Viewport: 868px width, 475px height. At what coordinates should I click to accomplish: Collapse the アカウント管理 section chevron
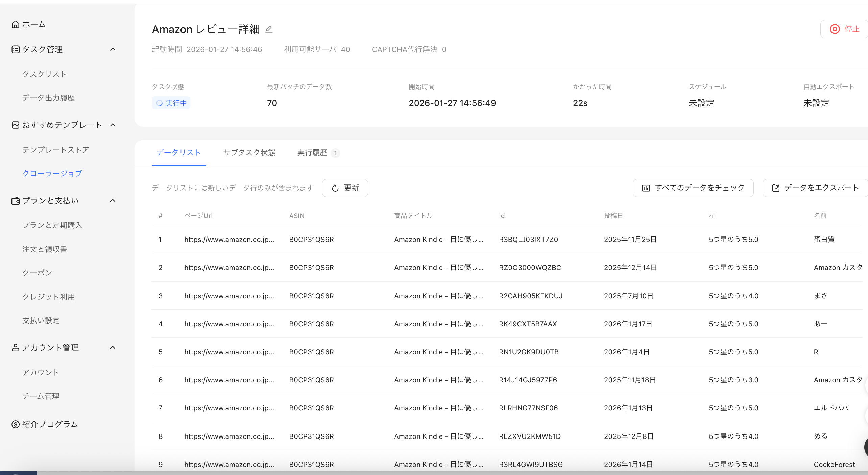tap(113, 348)
